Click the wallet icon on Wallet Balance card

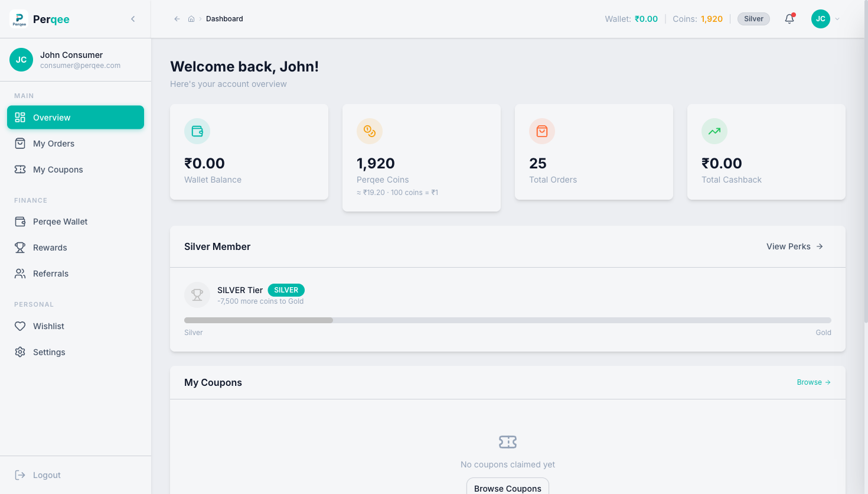[197, 131]
